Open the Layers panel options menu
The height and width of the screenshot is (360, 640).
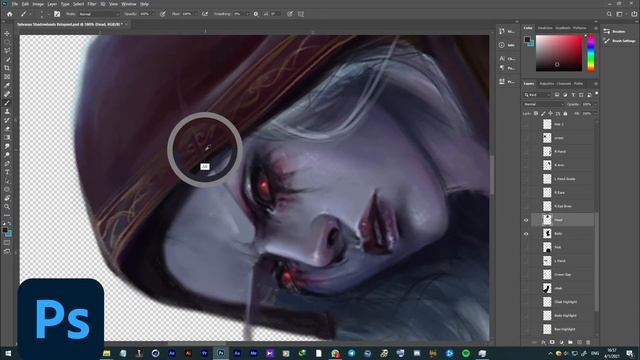click(x=596, y=84)
